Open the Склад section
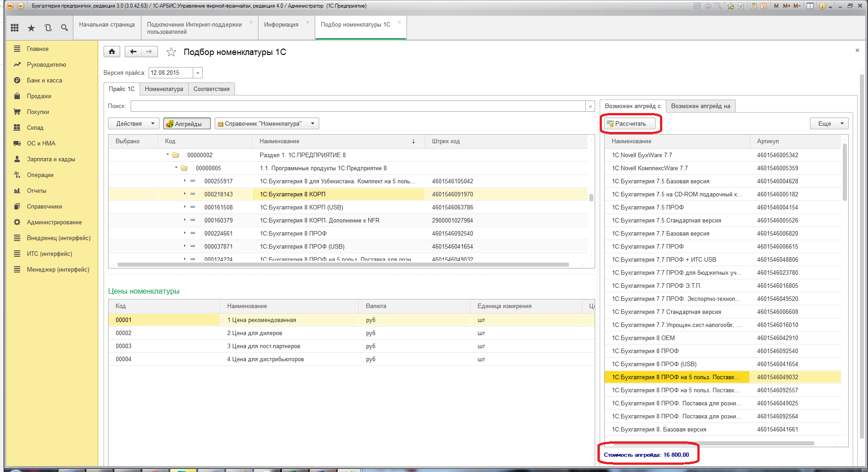 tap(35, 127)
